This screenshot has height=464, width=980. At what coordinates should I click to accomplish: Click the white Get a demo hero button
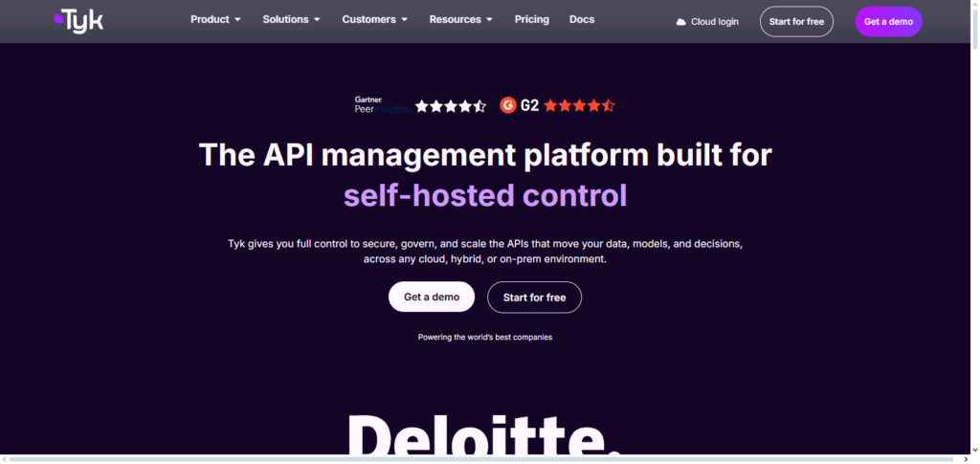432,298
